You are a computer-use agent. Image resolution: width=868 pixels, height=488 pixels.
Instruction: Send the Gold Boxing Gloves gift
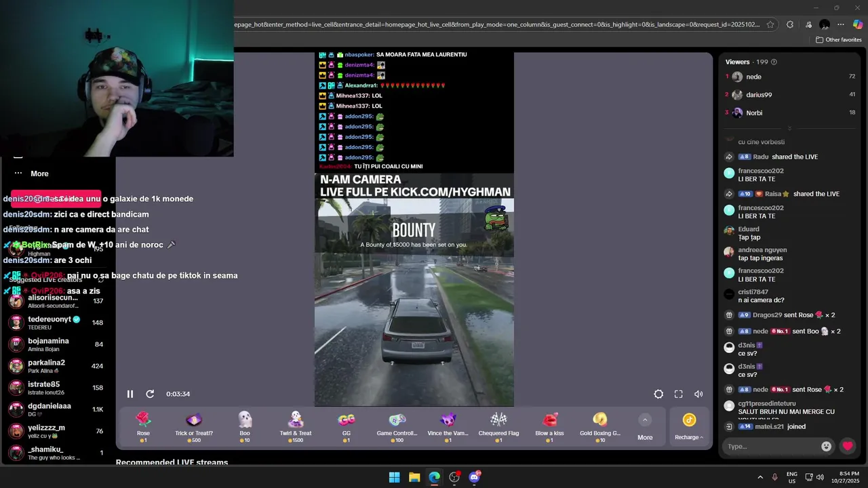click(x=600, y=427)
